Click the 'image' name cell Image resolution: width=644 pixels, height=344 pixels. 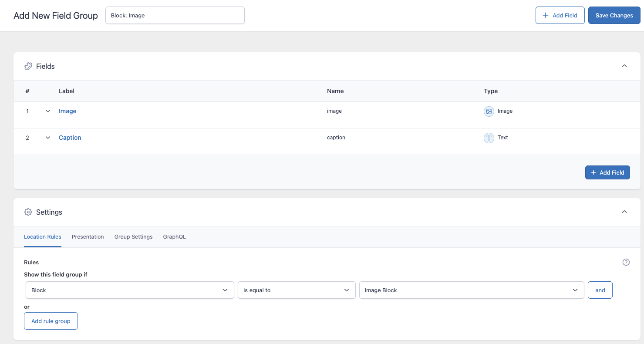(334, 111)
